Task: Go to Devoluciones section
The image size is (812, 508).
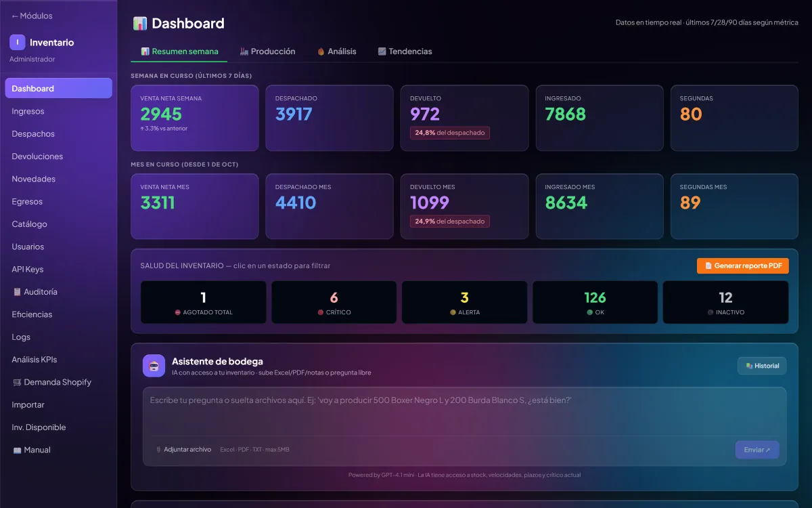Action: click(58, 156)
